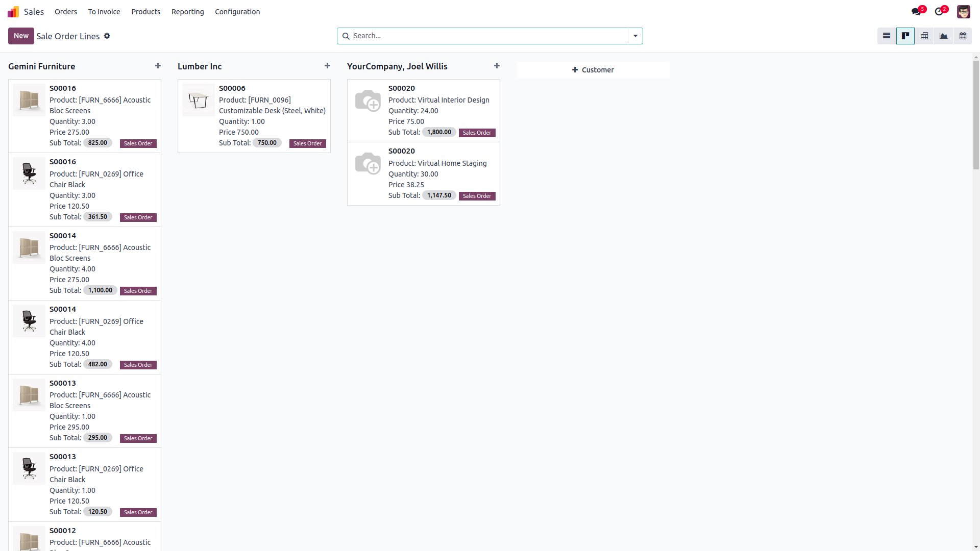This screenshot has width=980, height=551.
Task: Open the calendar view
Action: point(963,36)
